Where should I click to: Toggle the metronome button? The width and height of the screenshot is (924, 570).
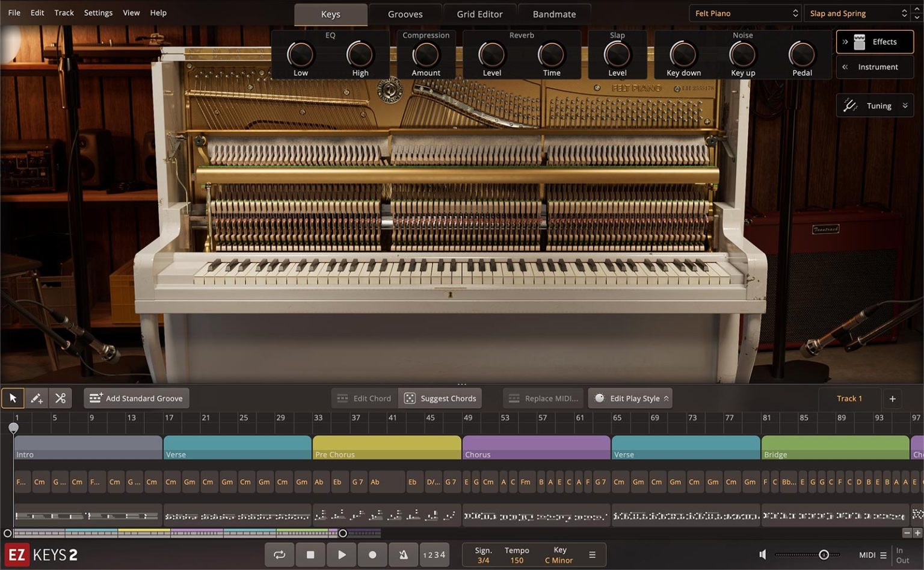click(404, 554)
